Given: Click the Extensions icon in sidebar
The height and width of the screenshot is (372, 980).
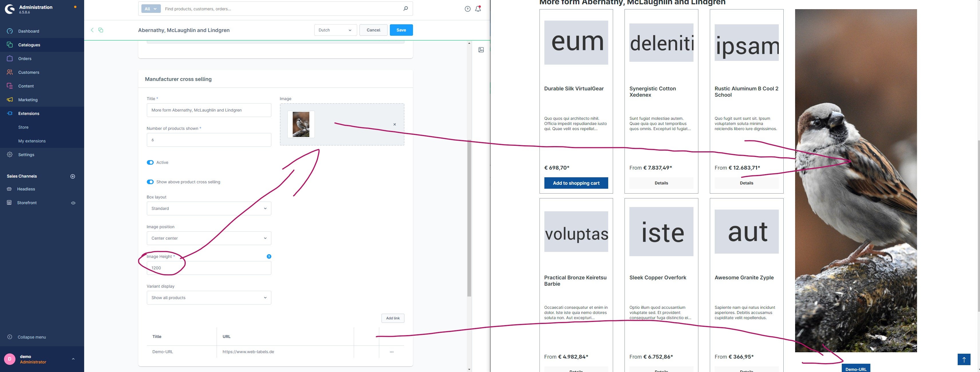Looking at the screenshot, I should 9,114.
